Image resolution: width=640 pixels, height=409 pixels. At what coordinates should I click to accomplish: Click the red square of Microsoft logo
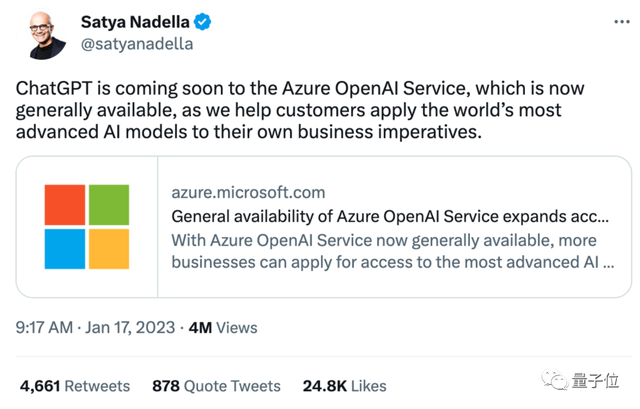(x=65, y=205)
